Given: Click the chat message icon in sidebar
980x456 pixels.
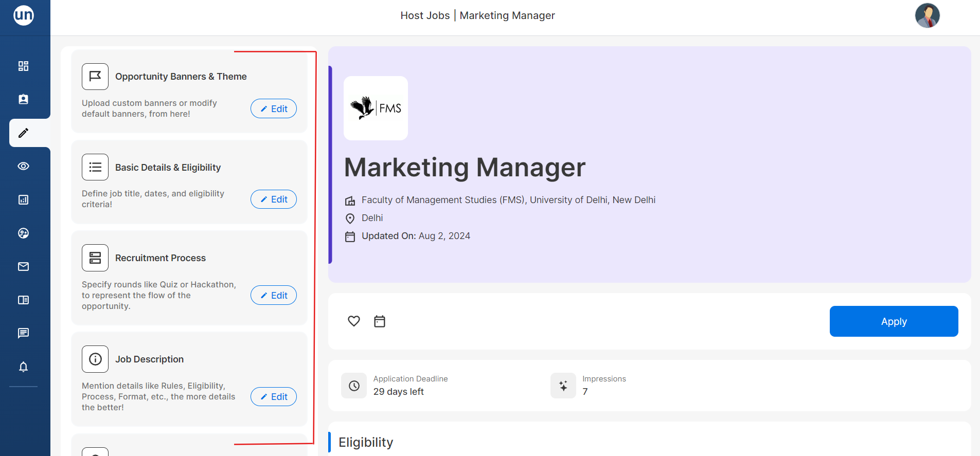Looking at the screenshot, I should [x=23, y=334].
